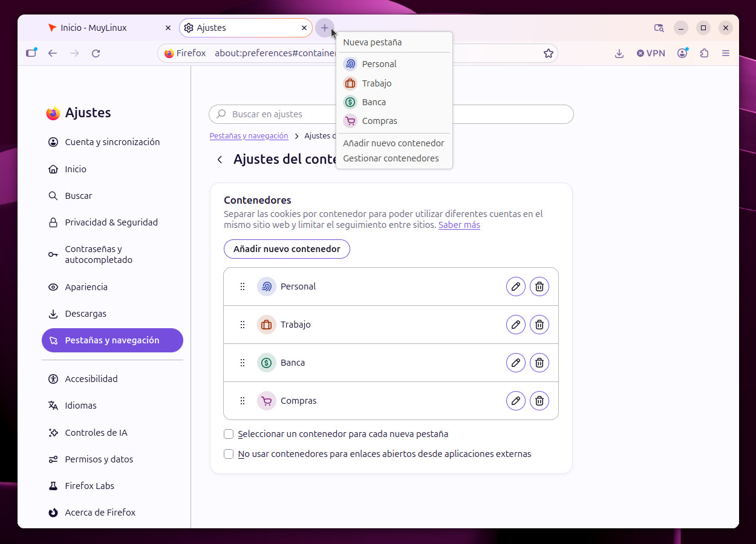The image size is (756, 544).
Task: Open 'Cuenta y sincronización' settings section
Action: pos(112,142)
